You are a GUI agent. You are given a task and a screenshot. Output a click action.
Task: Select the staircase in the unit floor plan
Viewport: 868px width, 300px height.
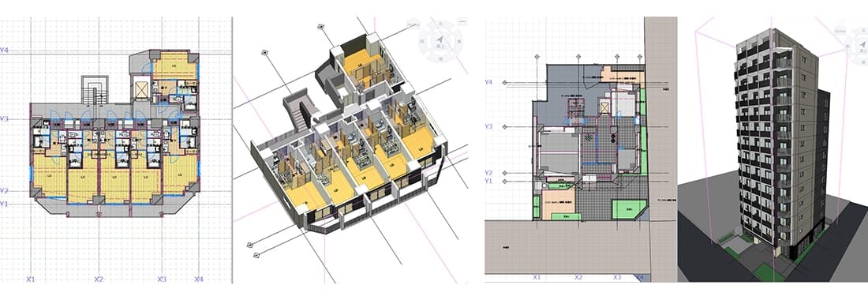point(92,90)
